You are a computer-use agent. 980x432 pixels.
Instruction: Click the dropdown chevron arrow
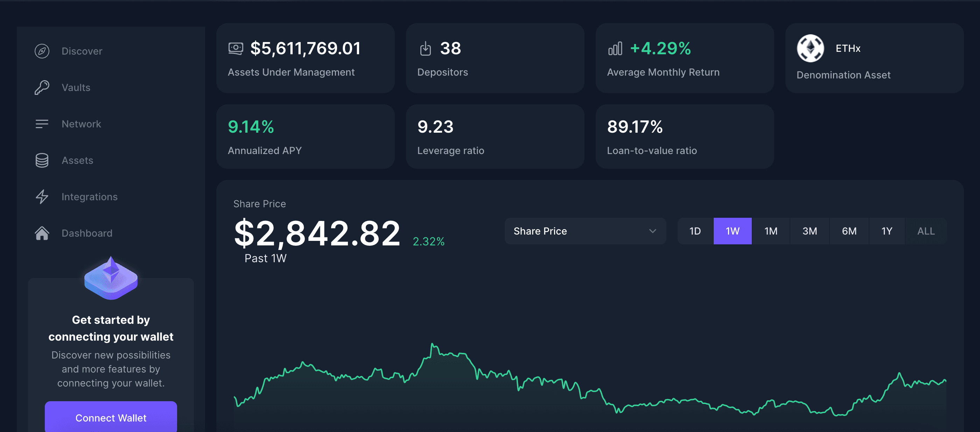tap(652, 231)
